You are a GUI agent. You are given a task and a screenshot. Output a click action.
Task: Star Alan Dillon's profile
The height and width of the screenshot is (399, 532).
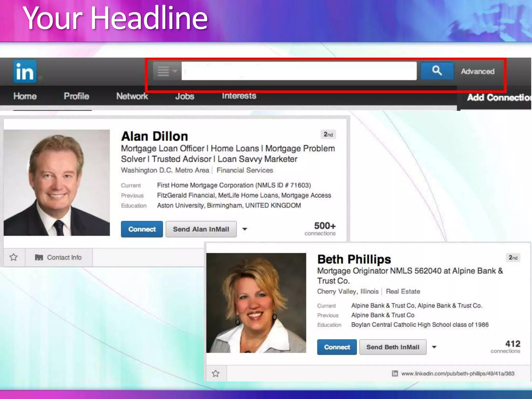pyautogui.click(x=14, y=257)
